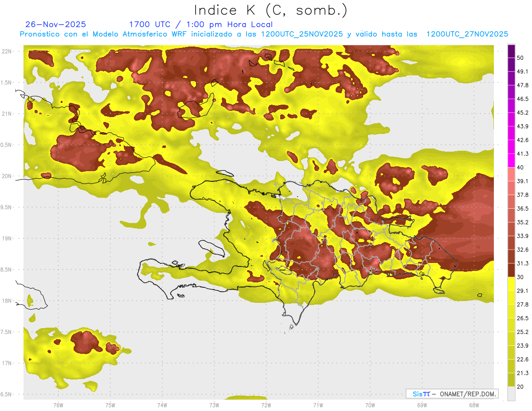532x411 pixels.
Task: Click the colorbar label "32.6"
Action: 523,250
